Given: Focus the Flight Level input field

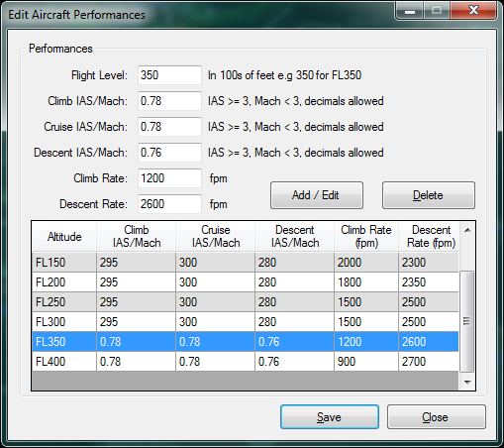Looking at the screenshot, I should [x=169, y=75].
